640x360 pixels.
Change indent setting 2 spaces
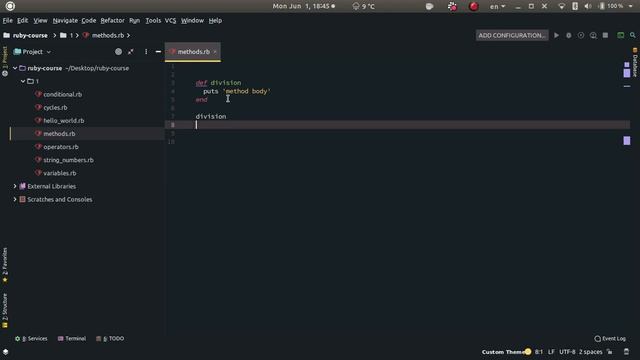590,352
